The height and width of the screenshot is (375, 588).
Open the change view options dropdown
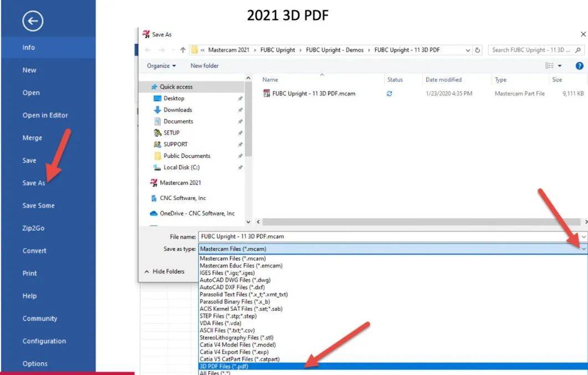[x=560, y=66]
